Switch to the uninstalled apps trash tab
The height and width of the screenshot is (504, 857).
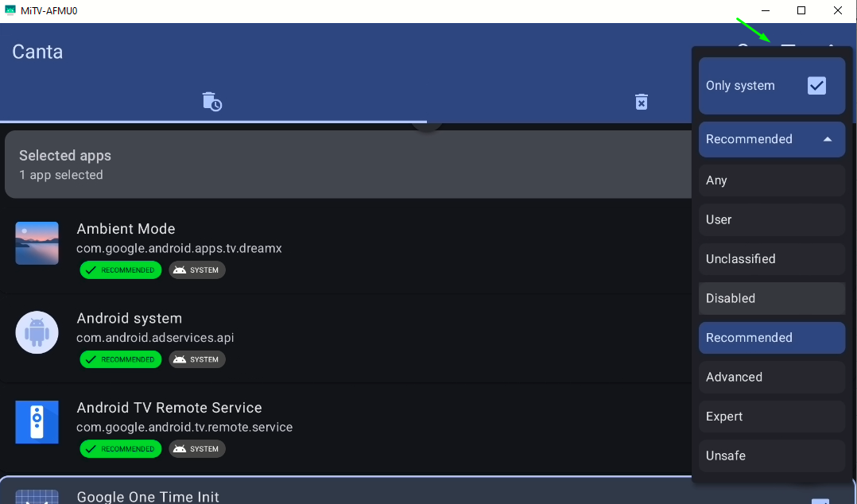tap(641, 102)
